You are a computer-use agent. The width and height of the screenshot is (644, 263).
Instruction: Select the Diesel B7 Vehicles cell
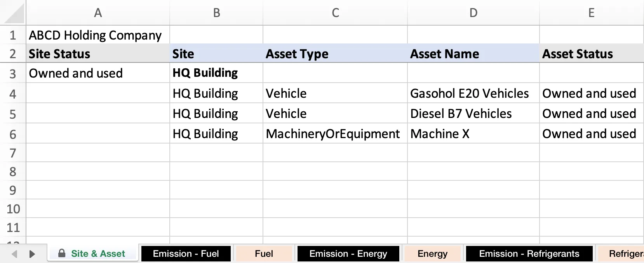[x=461, y=114]
